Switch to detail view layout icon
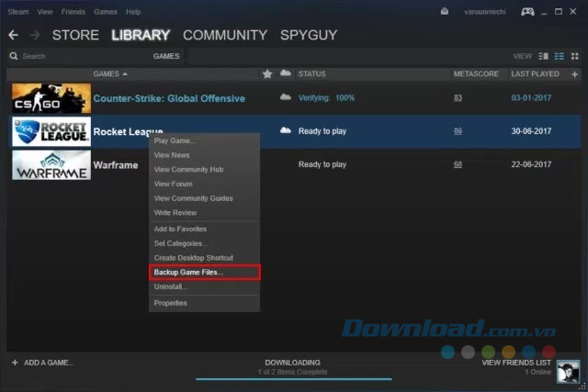Screen dimensions: 588x392 click(544, 56)
